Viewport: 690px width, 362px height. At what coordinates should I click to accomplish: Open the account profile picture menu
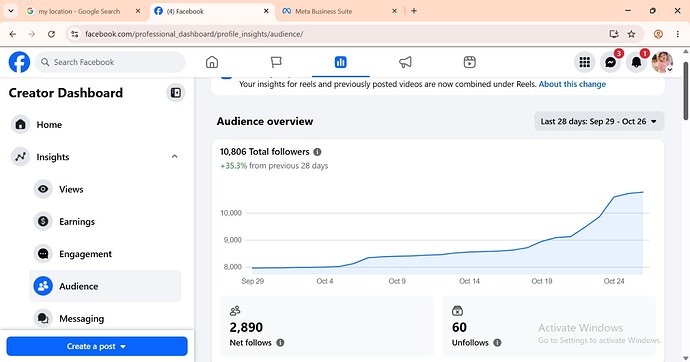(x=662, y=62)
